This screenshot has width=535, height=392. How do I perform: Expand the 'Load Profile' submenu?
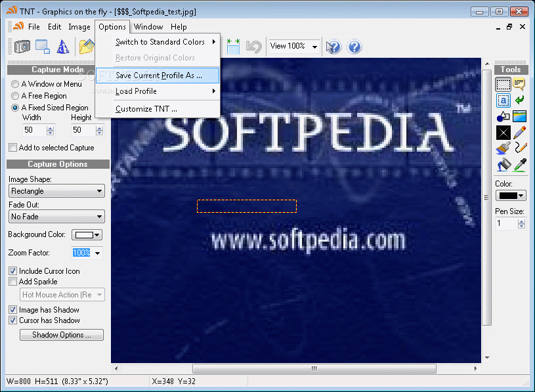158,91
